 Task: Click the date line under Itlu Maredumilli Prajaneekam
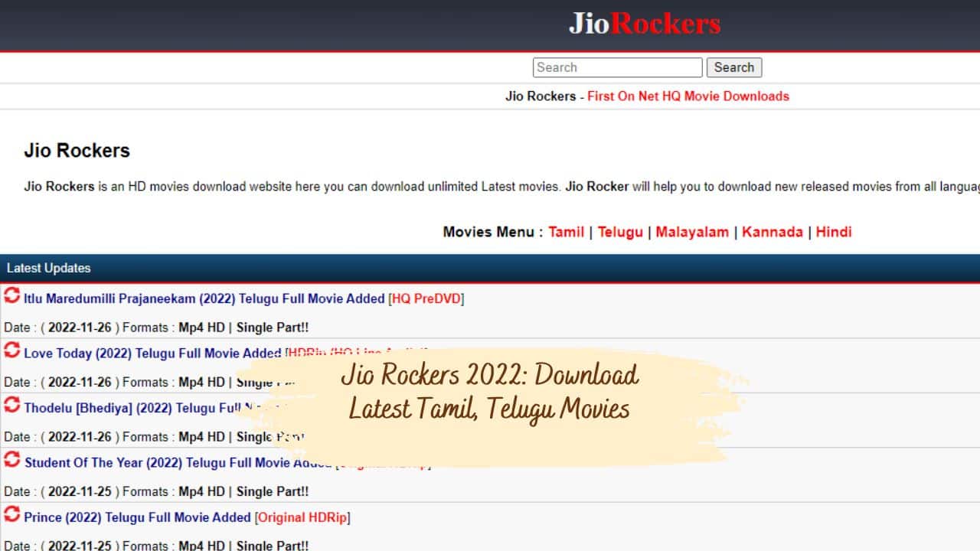156,328
